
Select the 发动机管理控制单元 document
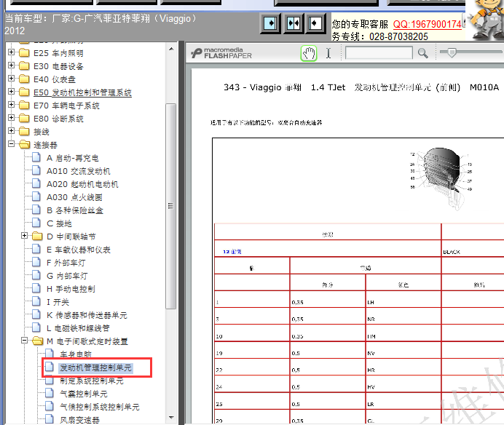(96, 368)
